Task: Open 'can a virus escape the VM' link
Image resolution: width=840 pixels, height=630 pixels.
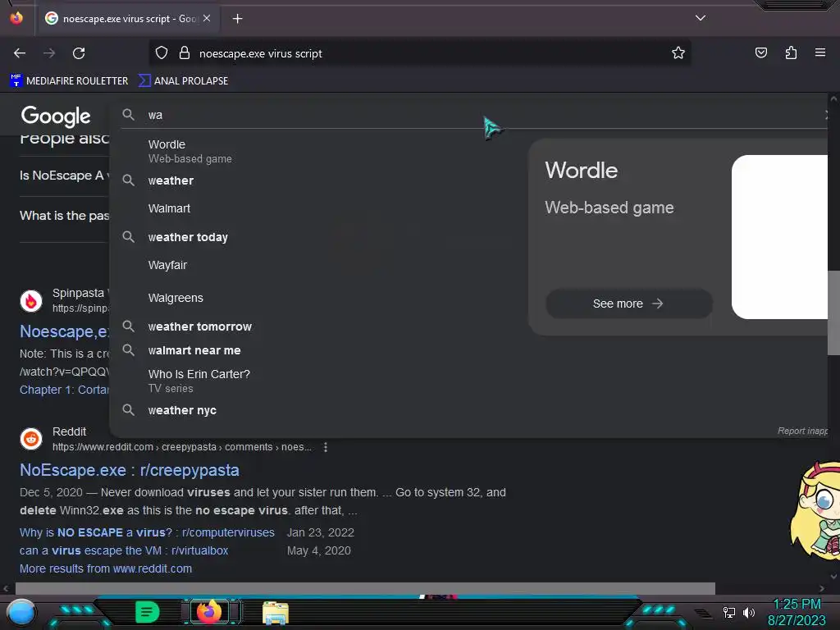Action: click(124, 550)
